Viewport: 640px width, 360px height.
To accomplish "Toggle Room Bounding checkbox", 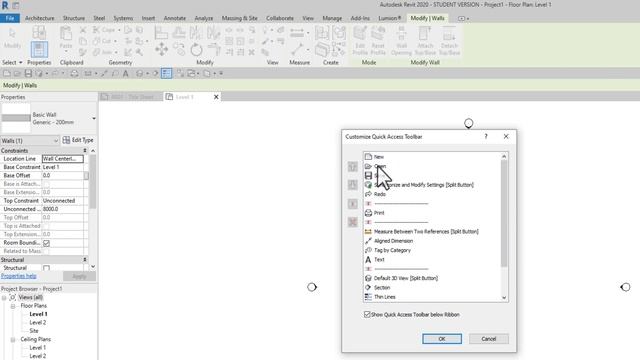I will (47, 243).
